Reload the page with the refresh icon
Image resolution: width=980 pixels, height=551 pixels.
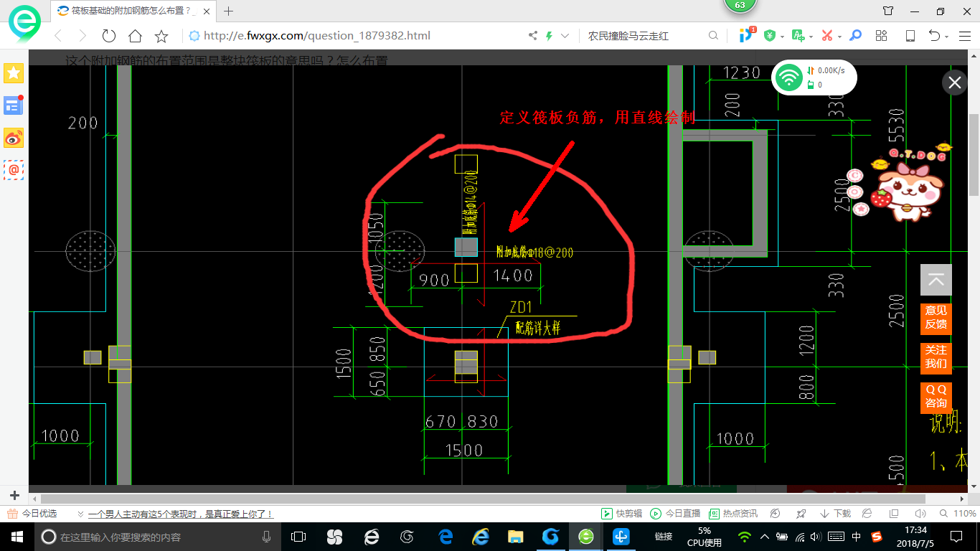tap(109, 36)
